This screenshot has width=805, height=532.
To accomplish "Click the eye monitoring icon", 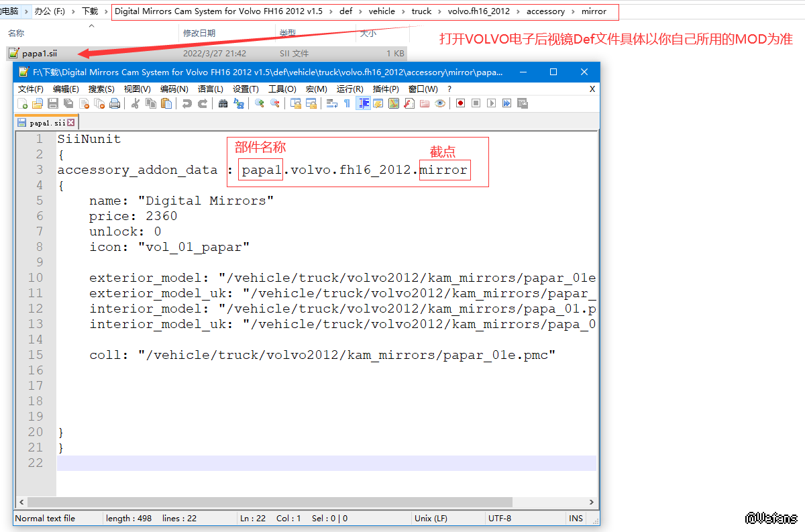I will [440, 103].
